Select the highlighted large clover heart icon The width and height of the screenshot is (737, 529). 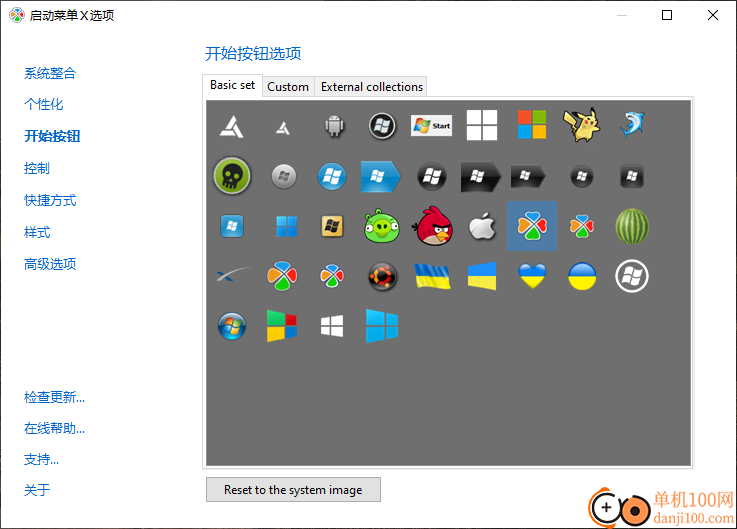tap(532, 226)
